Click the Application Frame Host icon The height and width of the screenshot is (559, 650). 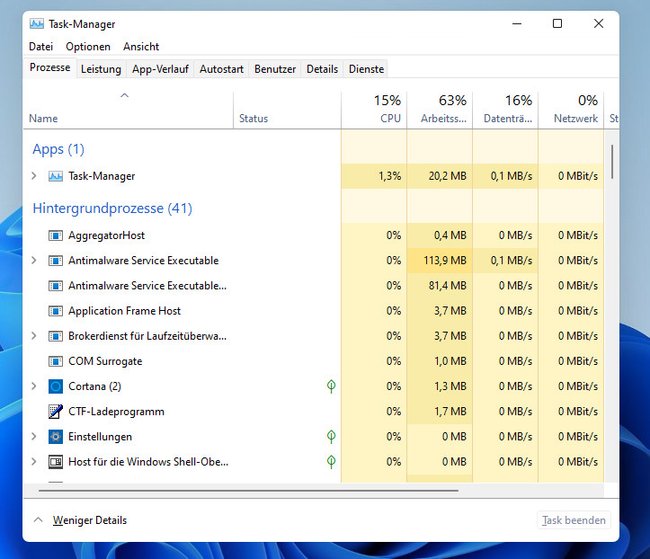point(56,311)
